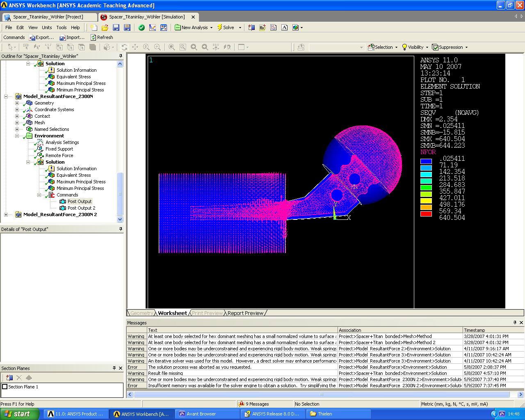Click the Rotate view icon
Screen dimensions: 525x420
point(124,47)
